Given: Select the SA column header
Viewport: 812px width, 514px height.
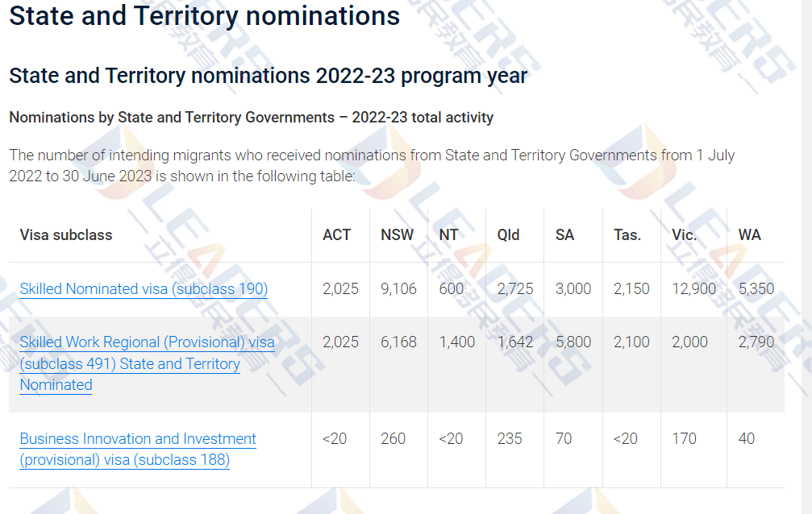Looking at the screenshot, I should (x=564, y=235).
